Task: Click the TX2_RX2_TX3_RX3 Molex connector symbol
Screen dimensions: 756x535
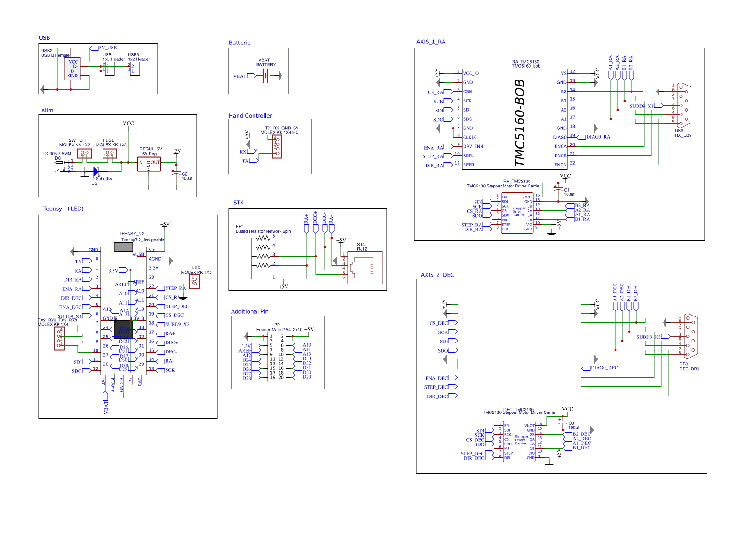Action: point(59,338)
